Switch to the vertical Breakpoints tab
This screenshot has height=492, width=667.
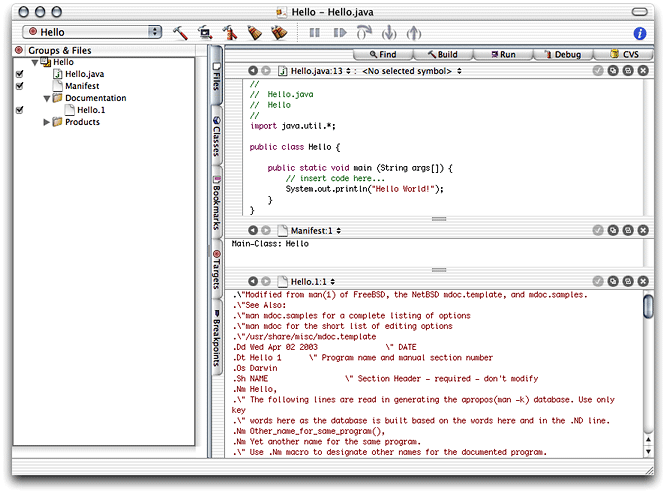coord(216,337)
